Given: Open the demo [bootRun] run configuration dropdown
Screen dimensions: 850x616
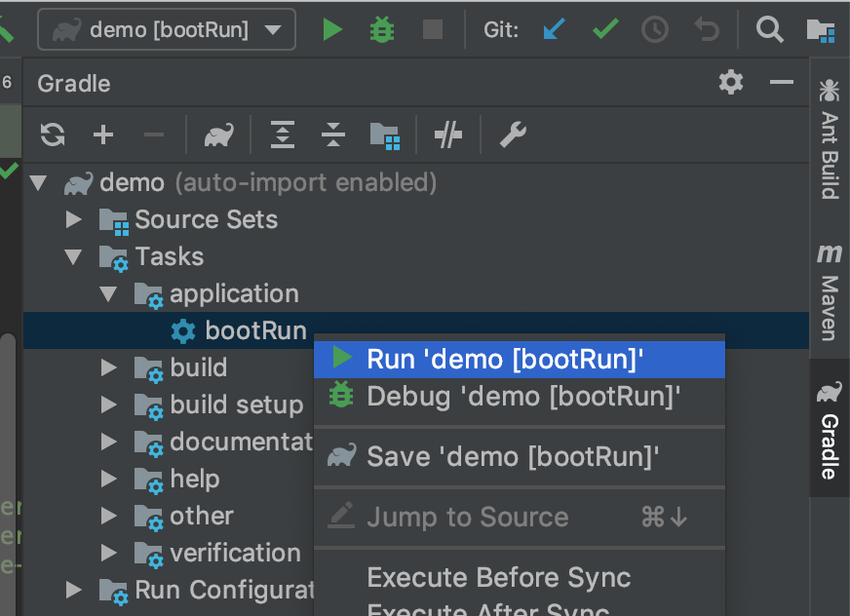Looking at the screenshot, I should [x=167, y=29].
